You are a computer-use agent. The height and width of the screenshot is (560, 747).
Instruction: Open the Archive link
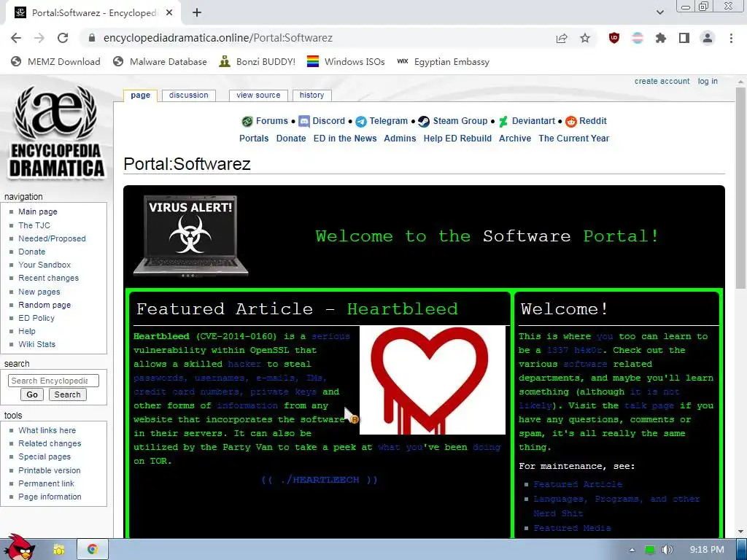(x=515, y=139)
